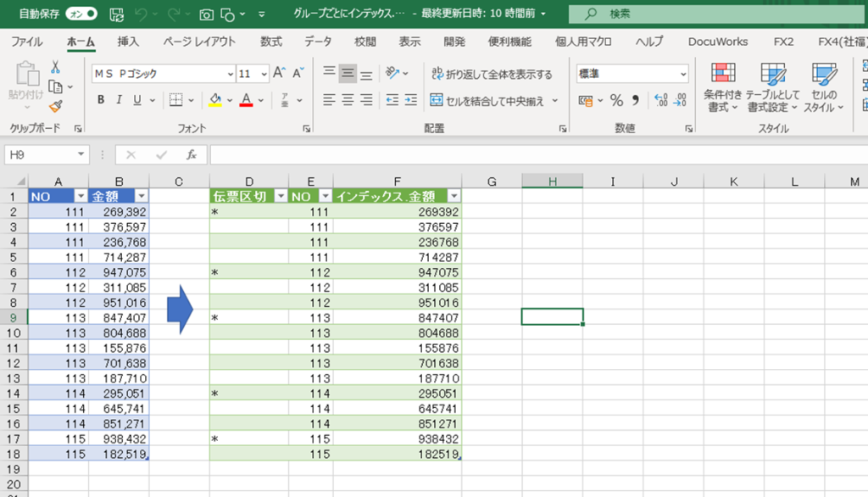Image resolution: width=868 pixels, height=497 pixels.
Task: Open the font name dropdown
Action: (x=230, y=74)
